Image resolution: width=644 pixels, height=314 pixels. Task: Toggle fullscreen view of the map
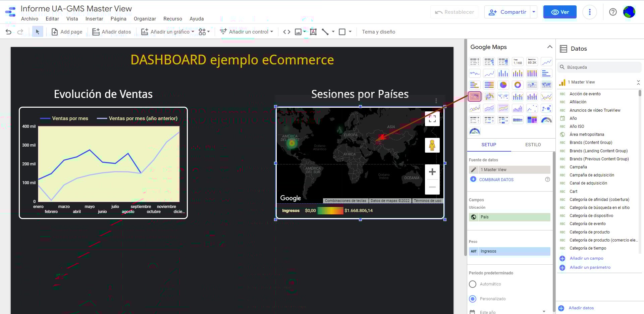[432, 118]
